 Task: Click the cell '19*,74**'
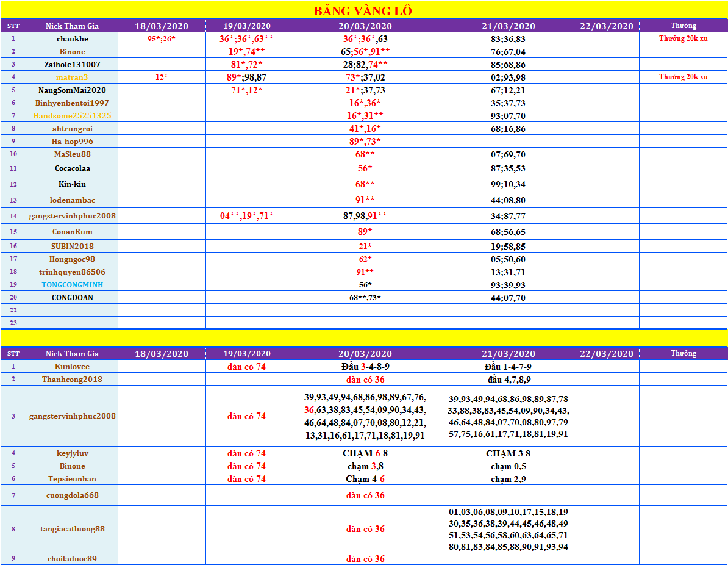click(x=246, y=52)
